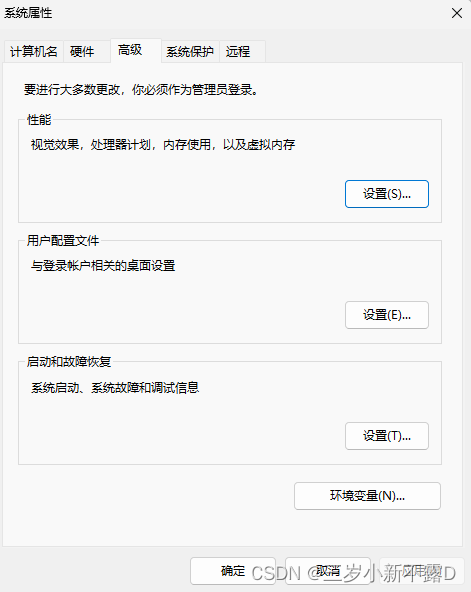Open the 硬件 tab
This screenshot has height=592, width=471.
pos(87,51)
